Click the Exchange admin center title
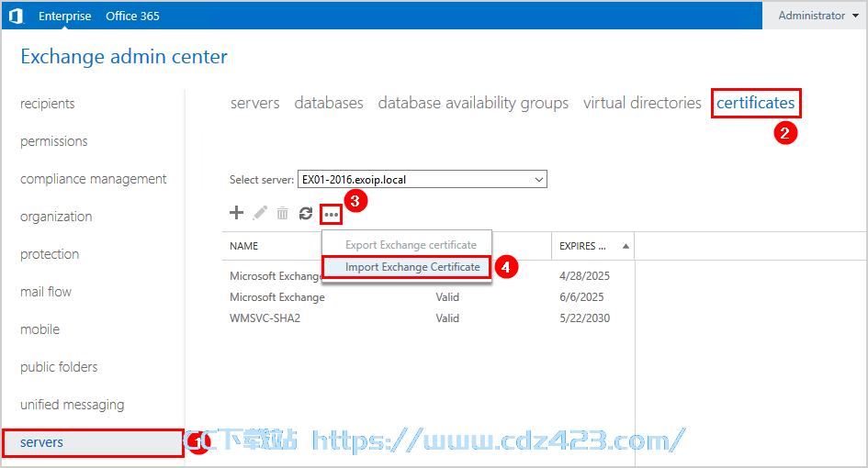This screenshot has height=468, width=868. [x=124, y=56]
